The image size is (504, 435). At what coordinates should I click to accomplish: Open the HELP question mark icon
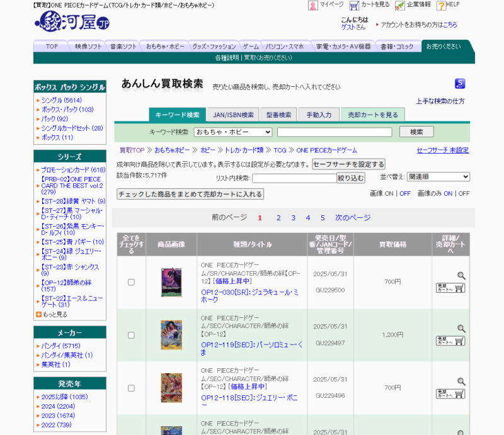(x=441, y=6)
